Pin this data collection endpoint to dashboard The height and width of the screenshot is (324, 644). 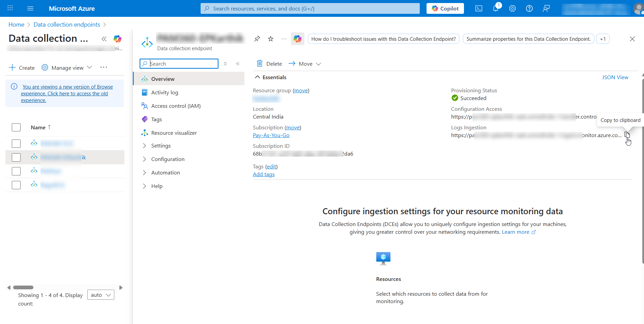click(x=257, y=39)
